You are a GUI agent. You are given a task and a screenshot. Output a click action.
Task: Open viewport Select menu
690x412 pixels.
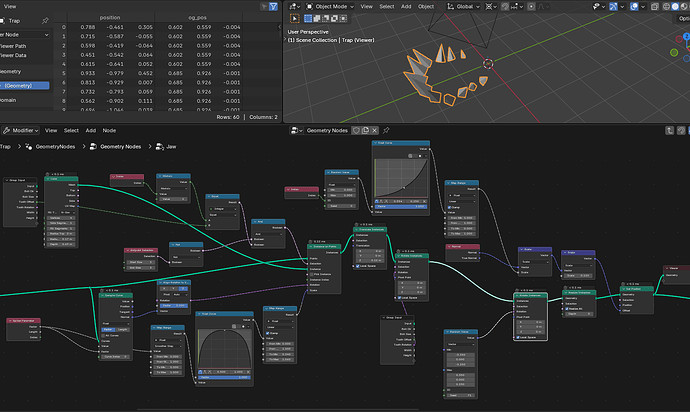(387, 6)
